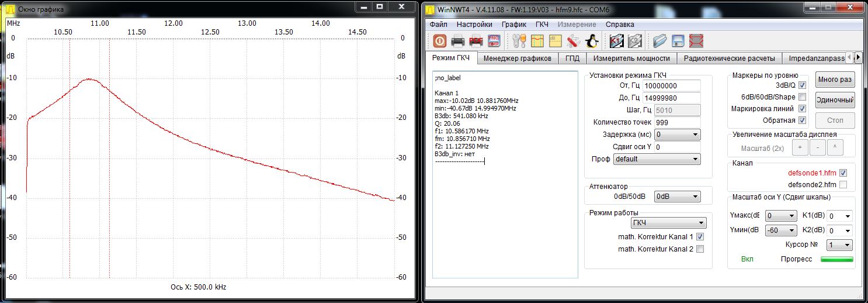The height and width of the screenshot is (303, 868).
Task: Enable the defsonde2.hfm channel checkbox
Action: 843,185
